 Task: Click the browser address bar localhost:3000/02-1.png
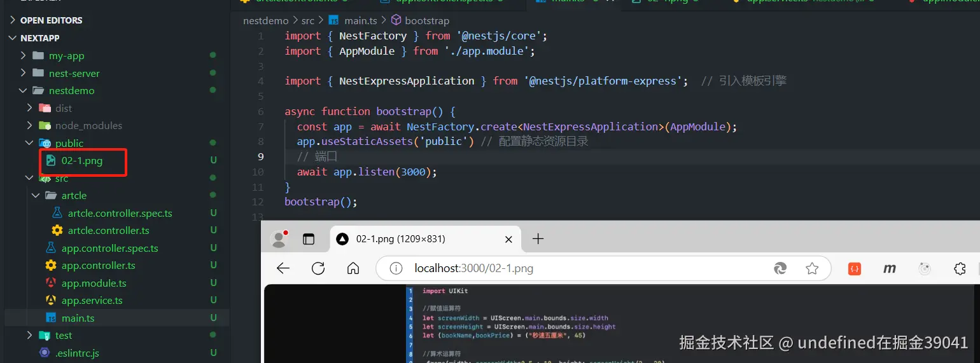coord(603,268)
